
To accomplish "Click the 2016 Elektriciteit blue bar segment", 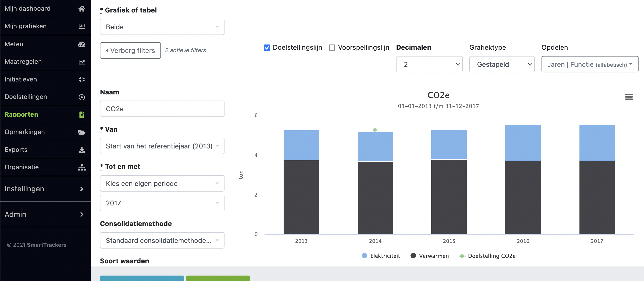I will point(523,143).
